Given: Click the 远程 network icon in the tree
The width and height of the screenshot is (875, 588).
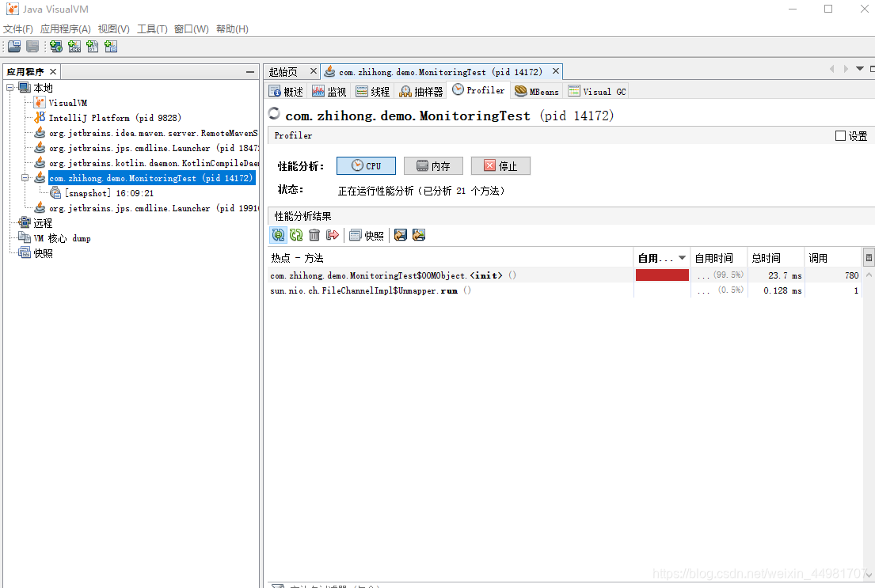Looking at the screenshot, I should pos(25,222).
